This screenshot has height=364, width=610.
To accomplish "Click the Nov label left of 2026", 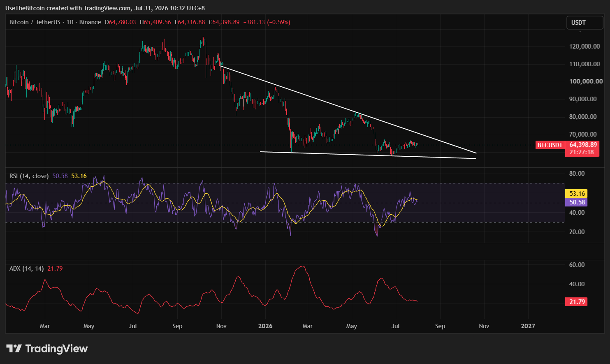I will [x=221, y=326].
